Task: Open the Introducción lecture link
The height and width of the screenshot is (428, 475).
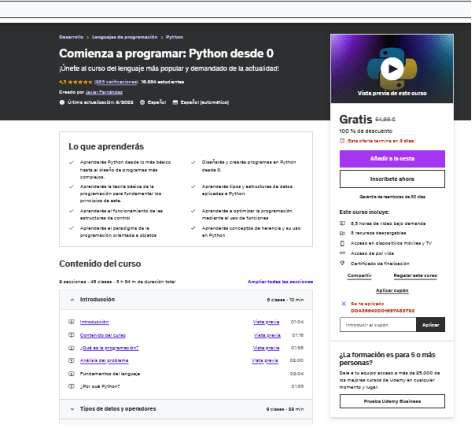Action: (94, 322)
